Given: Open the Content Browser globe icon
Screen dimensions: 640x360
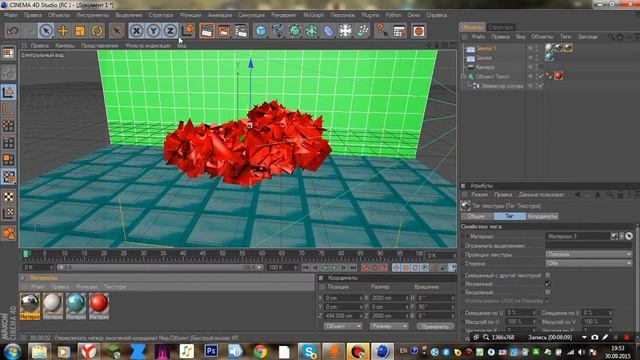Looking at the screenshot, I should 419,31.
